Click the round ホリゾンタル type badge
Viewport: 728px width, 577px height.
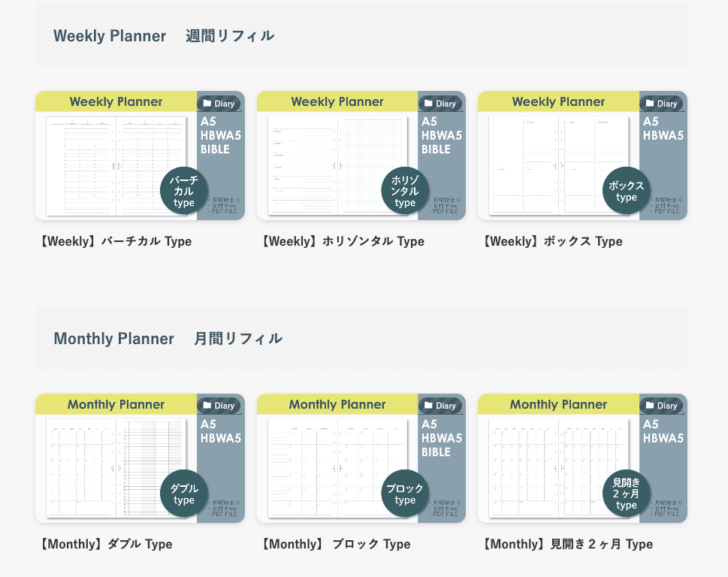405,192
